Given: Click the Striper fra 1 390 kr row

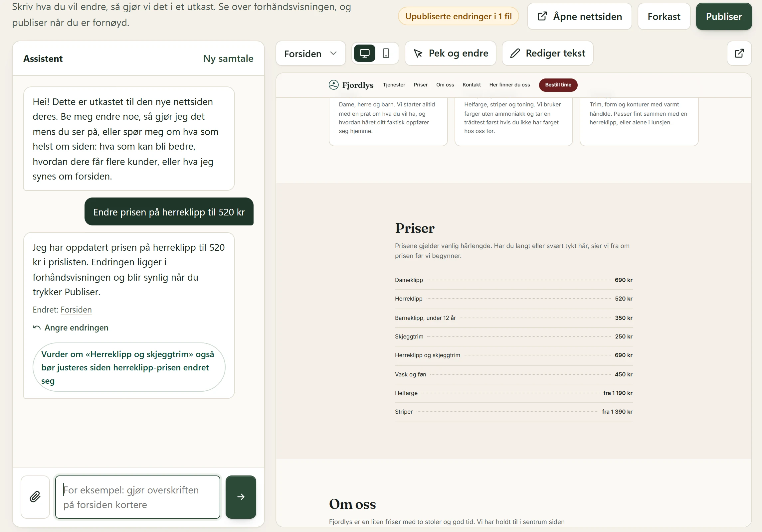Looking at the screenshot, I should pyautogui.click(x=514, y=412).
